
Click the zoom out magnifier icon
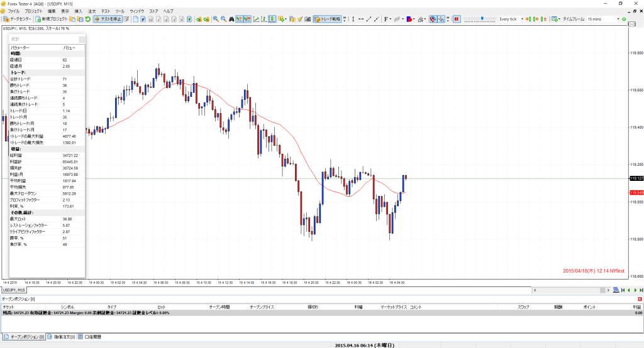tap(223, 19)
